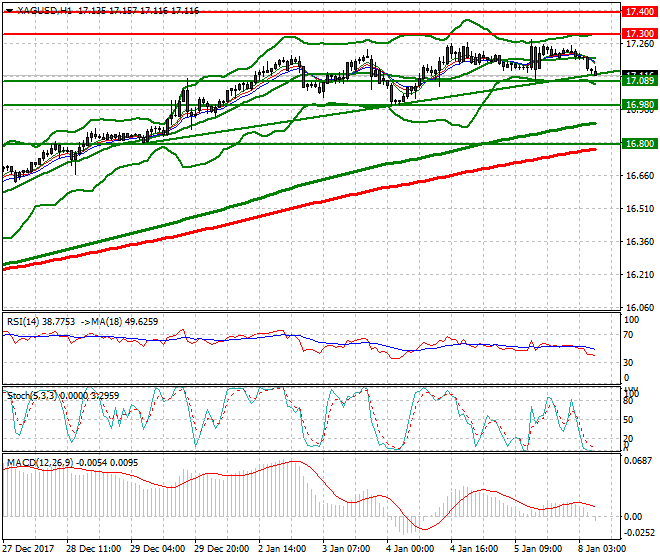Click the 16.360 price axis value
This screenshot has height=560, width=660.
[x=640, y=242]
